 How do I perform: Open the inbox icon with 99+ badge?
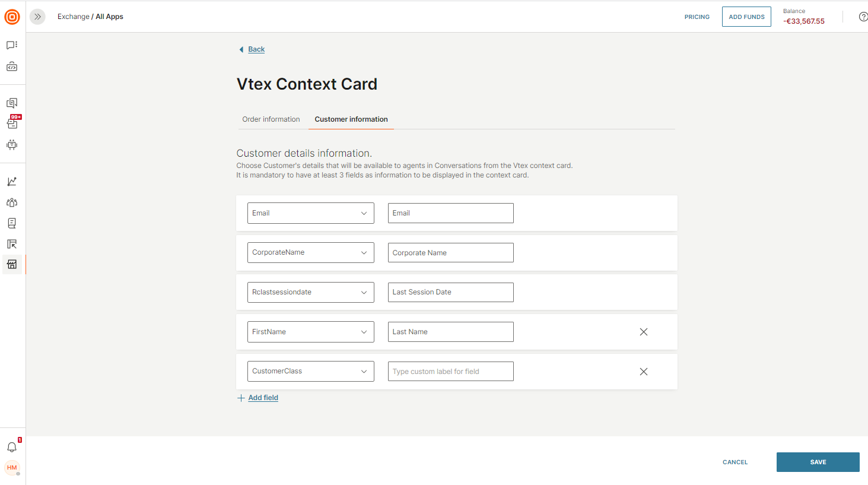click(12, 123)
